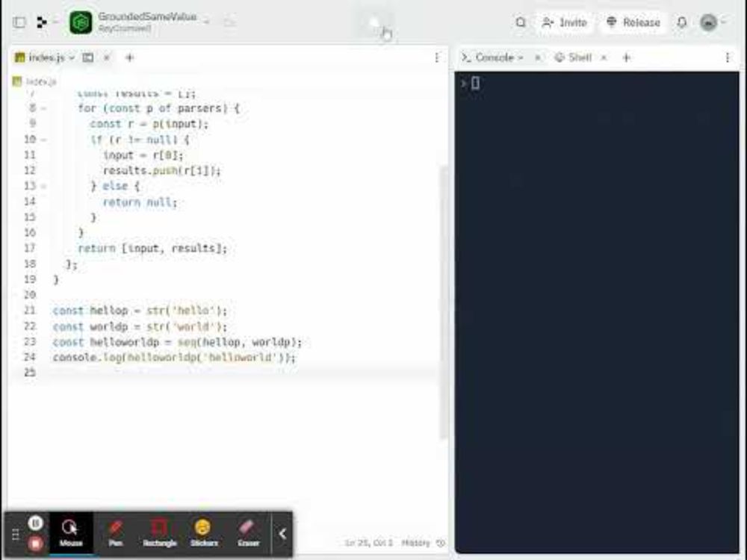Select the Eraser annotation tool
This screenshot has height=560, width=747.
point(247,530)
